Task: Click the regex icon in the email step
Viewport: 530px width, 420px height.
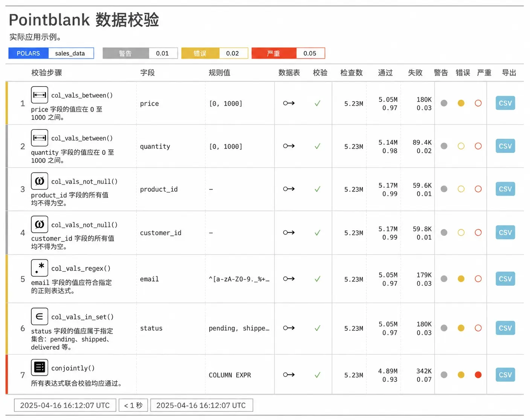Action: tap(40, 268)
